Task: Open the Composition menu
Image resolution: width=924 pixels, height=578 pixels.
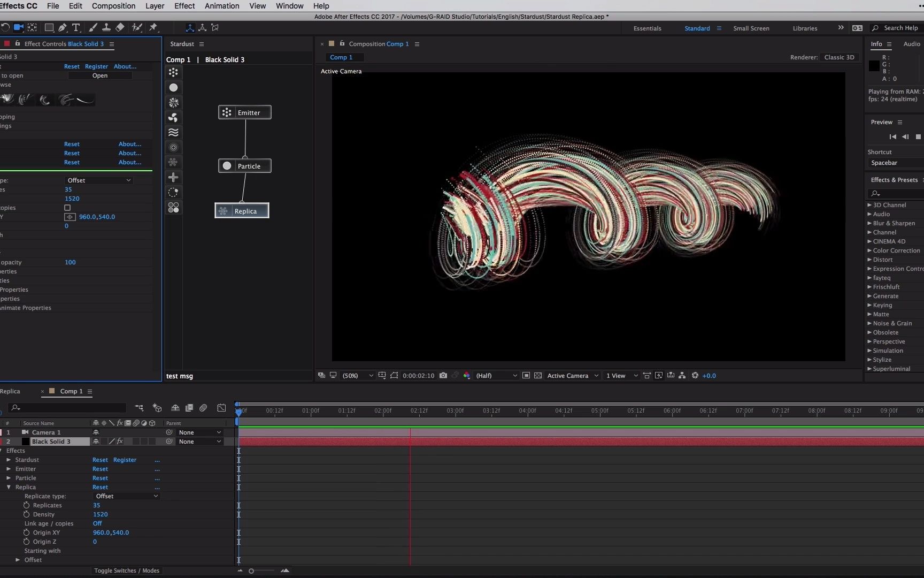Action: coord(113,6)
